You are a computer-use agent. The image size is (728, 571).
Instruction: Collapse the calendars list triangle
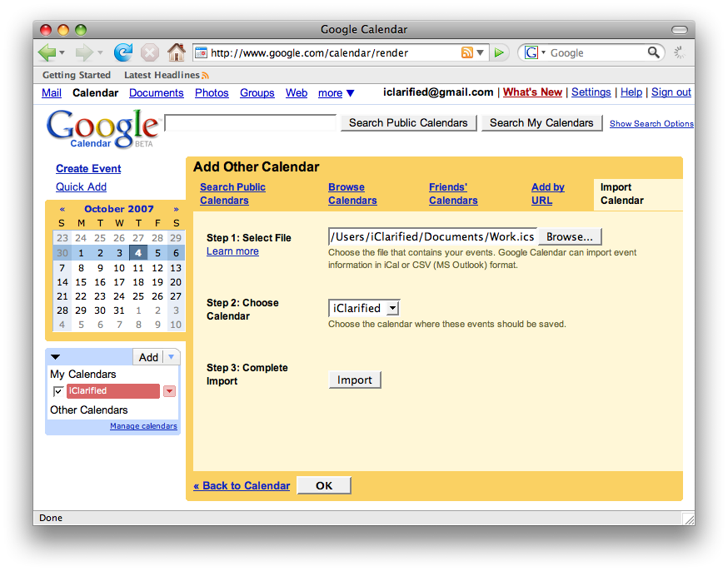pos(55,357)
